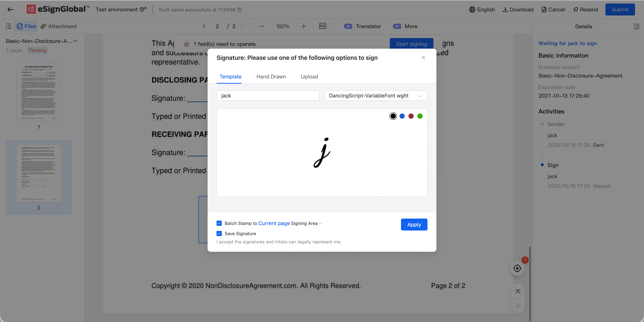Toggle the left sidebar list icon
The width and height of the screenshot is (644, 322).
point(9,26)
